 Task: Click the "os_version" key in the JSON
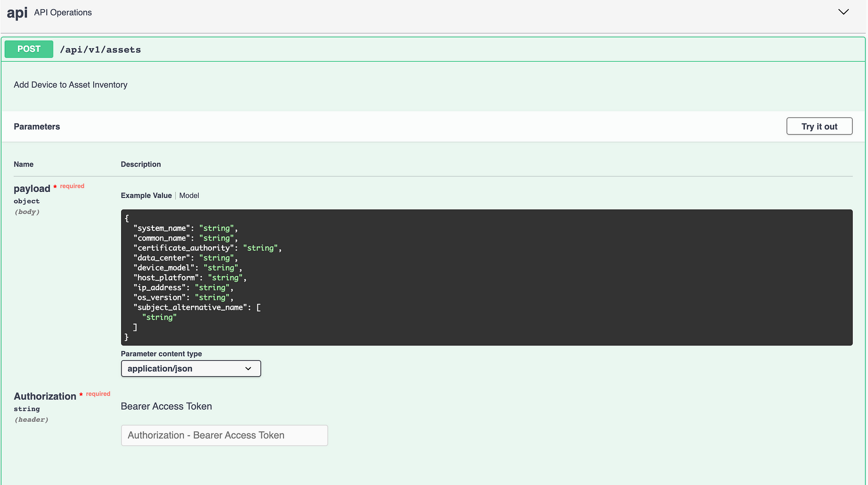(x=160, y=297)
